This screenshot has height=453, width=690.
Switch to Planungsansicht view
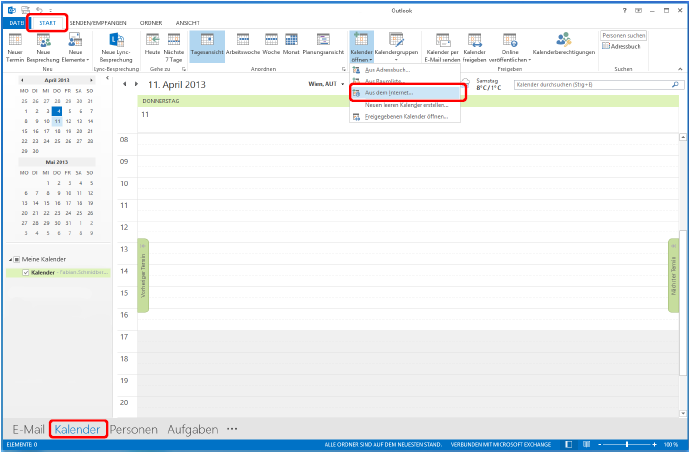pyautogui.click(x=323, y=44)
